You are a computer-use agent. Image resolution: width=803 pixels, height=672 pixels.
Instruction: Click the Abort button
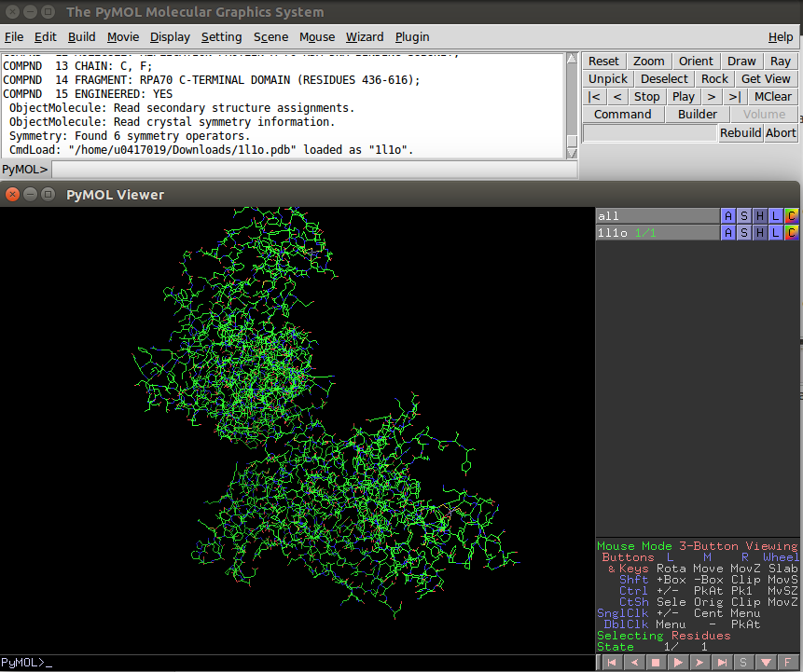tap(781, 133)
